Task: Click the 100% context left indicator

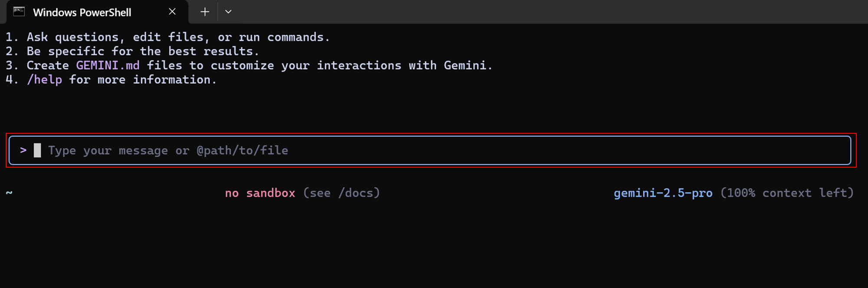Action: (x=787, y=193)
